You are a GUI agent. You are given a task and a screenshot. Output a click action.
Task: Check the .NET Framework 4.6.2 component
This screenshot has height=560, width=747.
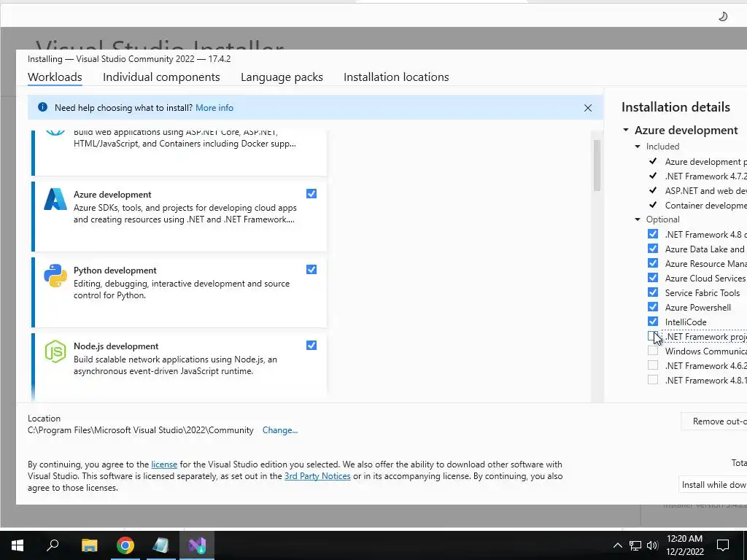coord(653,365)
